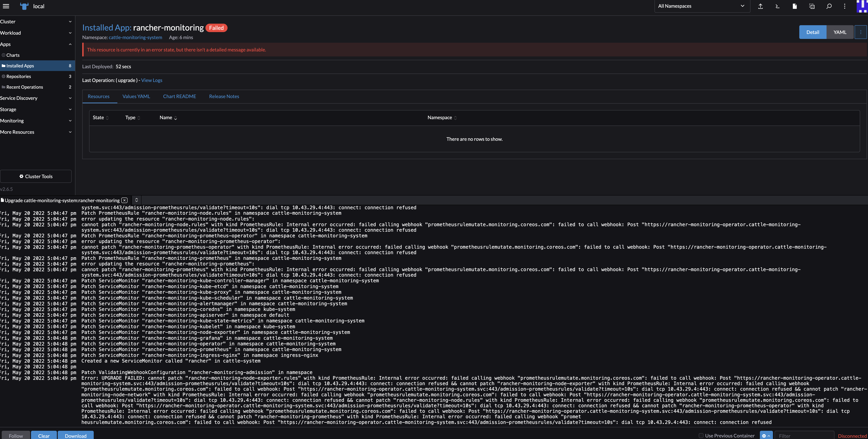The image size is (868, 439).
Task: Select the Upgrade cattle-monitoring-system:rancher-monitoring log tab
Action: (x=62, y=200)
